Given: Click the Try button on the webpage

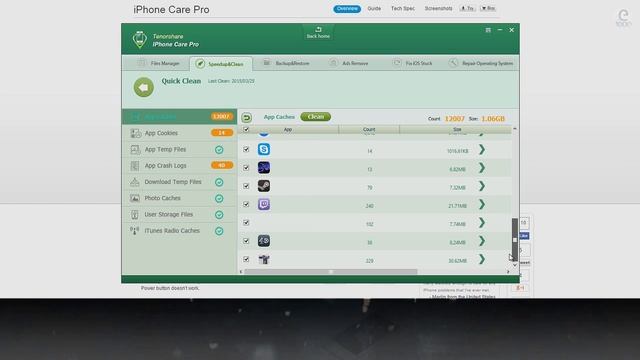Looking at the screenshot, I should click(x=467, y=9).
